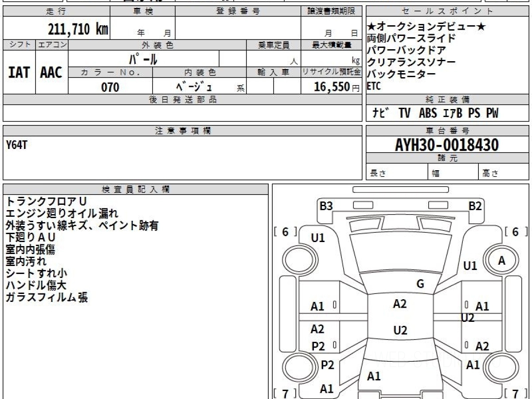This screenshot has height=399, width=532.
Task: Select the シフト header
Action: [x=20, y=45]
